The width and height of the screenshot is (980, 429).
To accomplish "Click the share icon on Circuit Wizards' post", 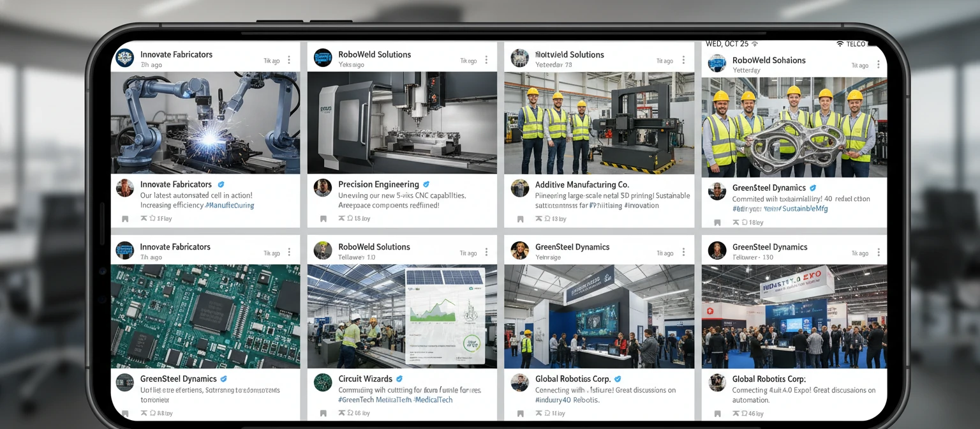I will click(x=343, y=413).
